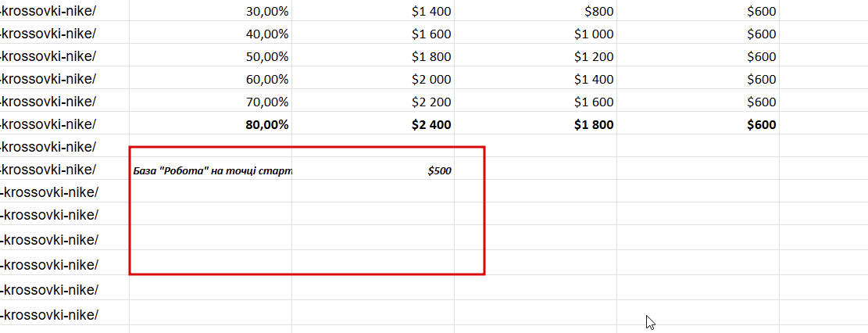Click the bold $2 400 cell

(x=373, y=124)
